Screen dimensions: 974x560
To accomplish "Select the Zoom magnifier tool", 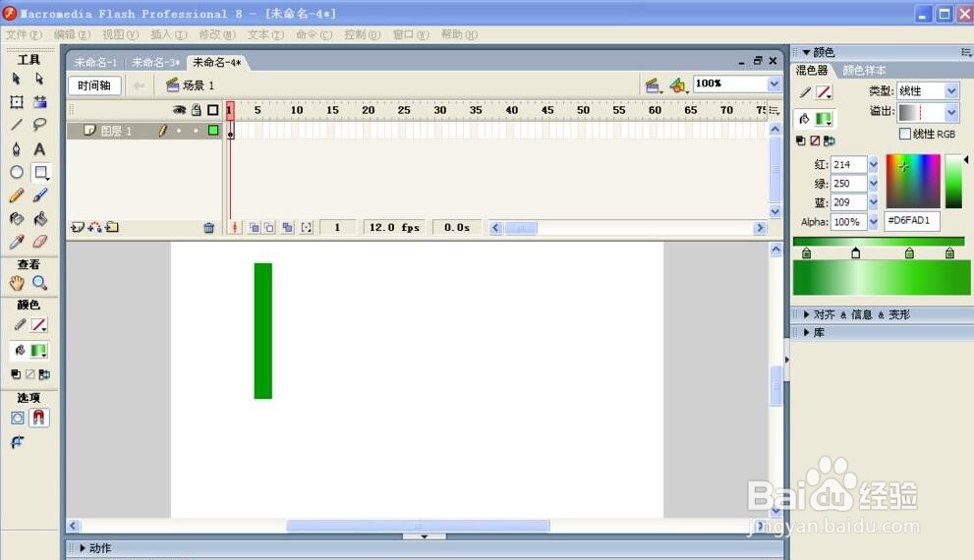I will coord(39,283).
